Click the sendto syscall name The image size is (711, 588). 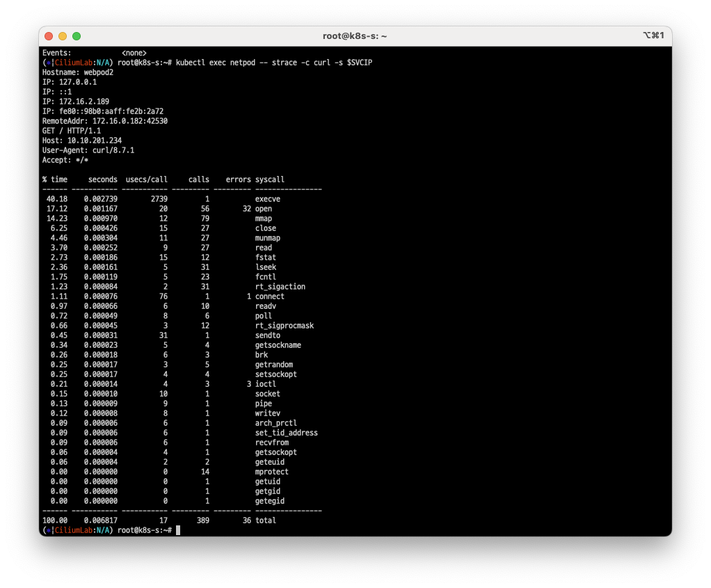point(268,335)
